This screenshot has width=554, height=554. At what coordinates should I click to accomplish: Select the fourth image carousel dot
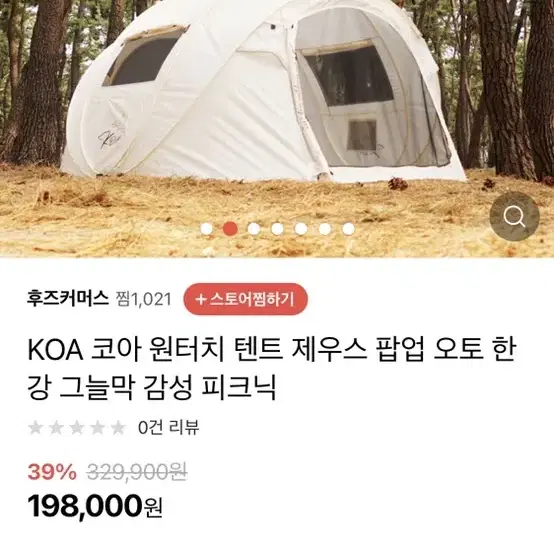tap(278, 229)
